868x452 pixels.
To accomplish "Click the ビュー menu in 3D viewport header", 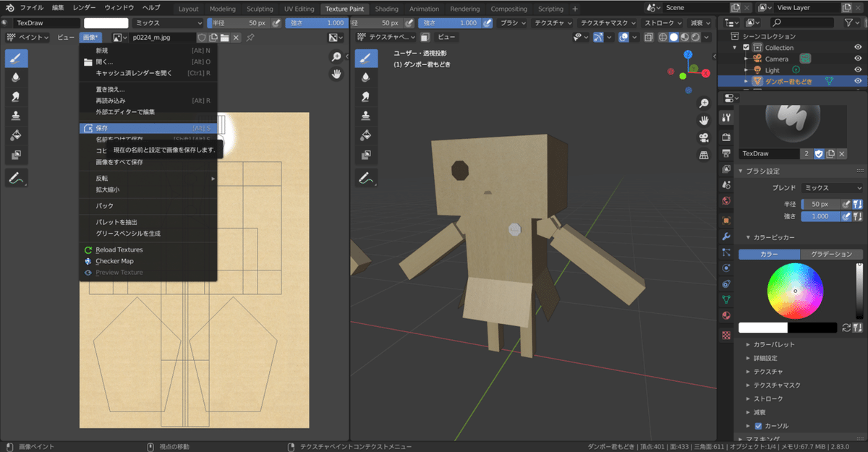I will click(447, 37).
